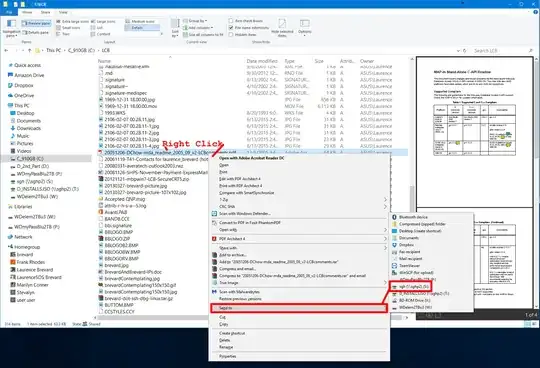This screenshot has width=540, height=368.
Task: Expand the CRC SHA submenu
Action: pos(299,207)
